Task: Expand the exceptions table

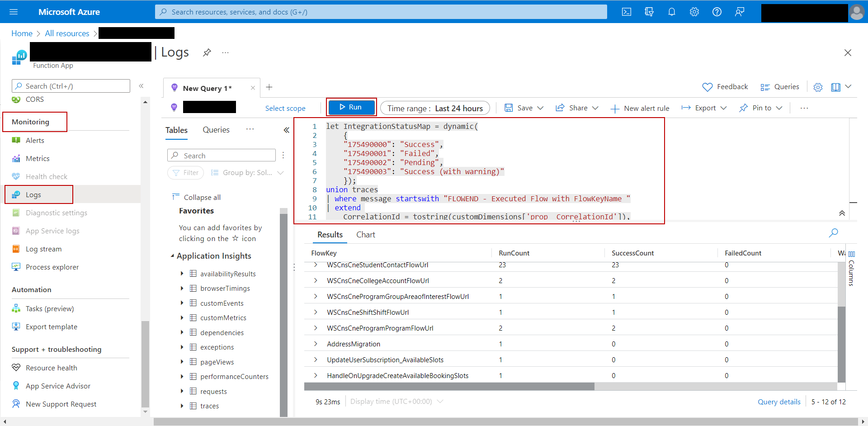Action: pyautogui.click(x=182, y=347)
